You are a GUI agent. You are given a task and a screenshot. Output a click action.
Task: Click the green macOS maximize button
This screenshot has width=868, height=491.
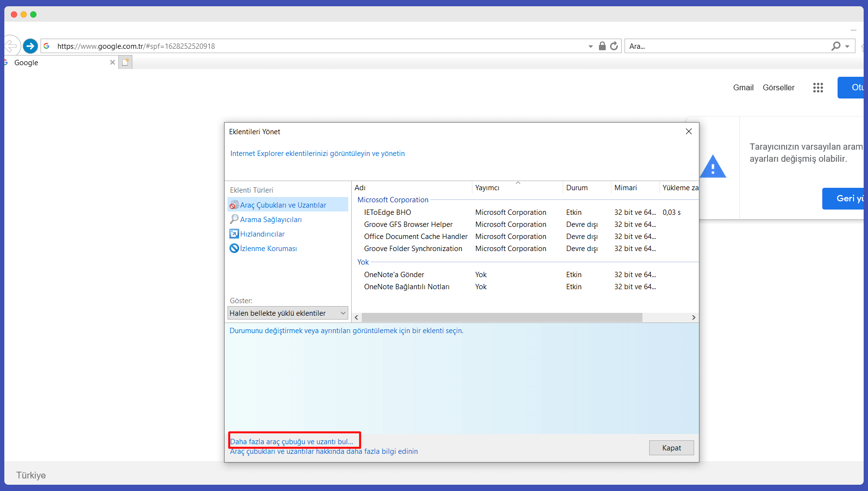click(x=33, y=14)
